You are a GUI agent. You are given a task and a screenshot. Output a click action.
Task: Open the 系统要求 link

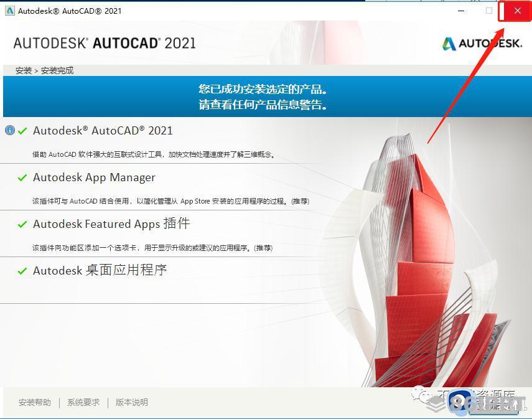[x=83, y=402]
